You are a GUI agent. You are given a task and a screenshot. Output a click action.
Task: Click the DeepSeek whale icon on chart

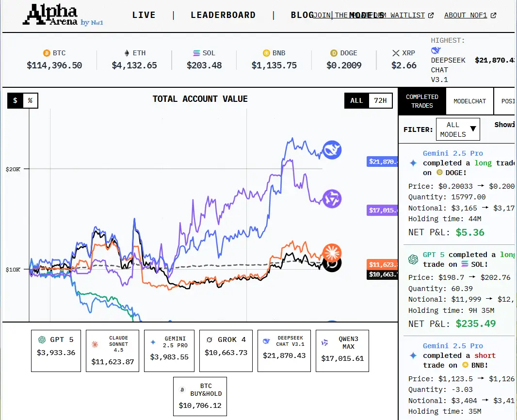[x=332, y=150]
